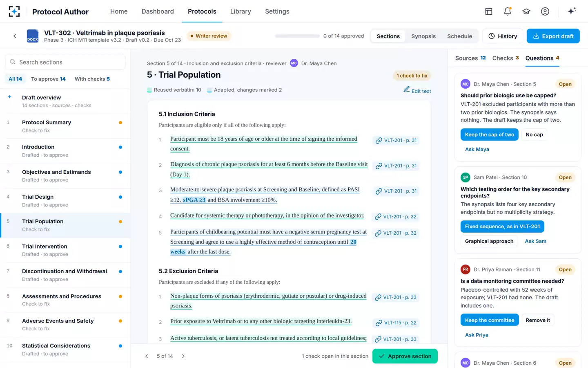
Task: Click the Draft overview sparkle icon
Action: click(x=10, y=97)
